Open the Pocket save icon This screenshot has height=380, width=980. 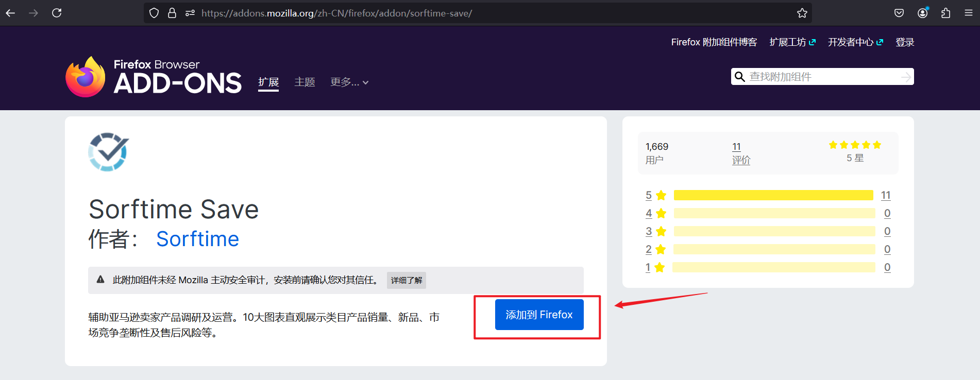click(899, 13)
